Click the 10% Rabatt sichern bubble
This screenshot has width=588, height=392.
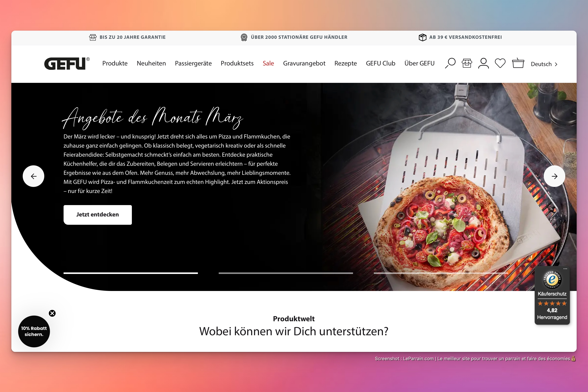[x=34, y=331]
